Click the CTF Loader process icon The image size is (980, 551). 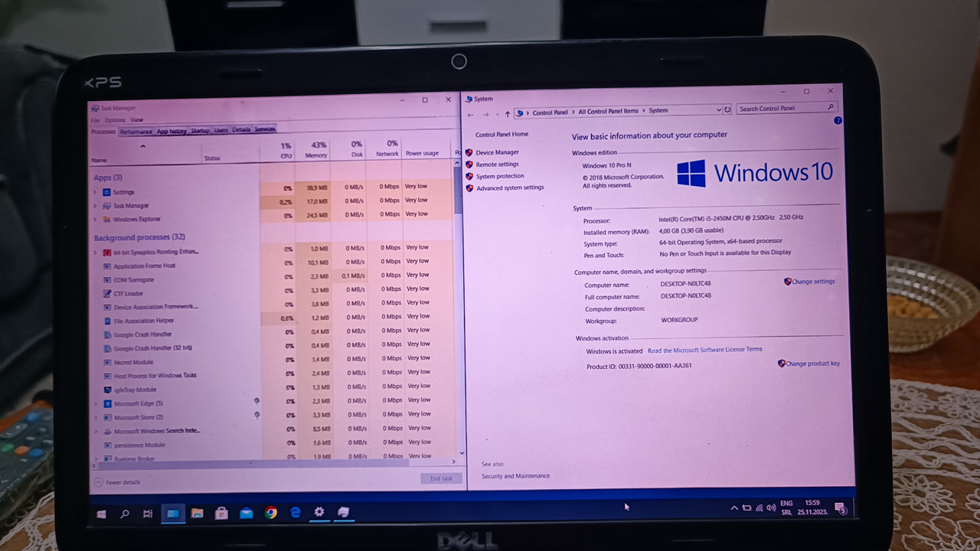pos(106,293)
